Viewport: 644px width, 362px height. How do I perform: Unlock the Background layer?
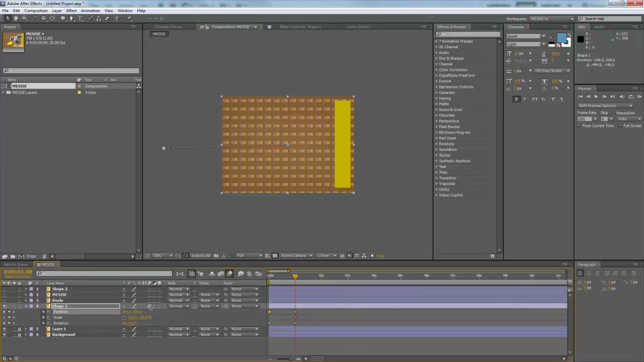(19, 334)
